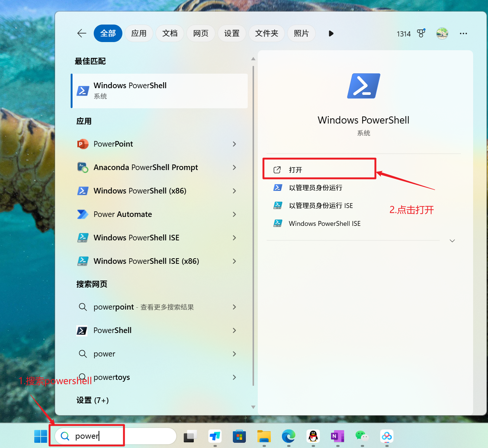This screenshot has width=488, height=448.
Task: Expand the Windows PowerShell ISE chevron
Action: (x=234, y=238)
